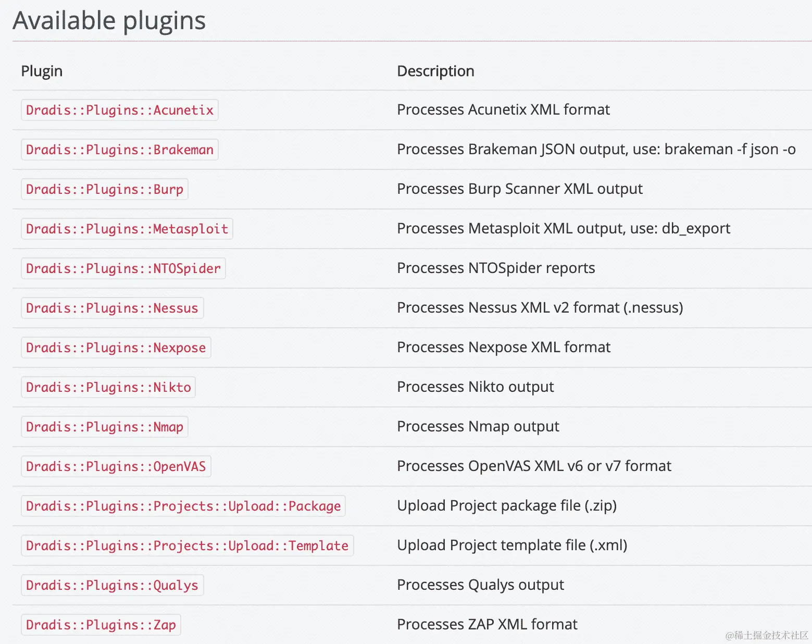
Task: Select the Dradis::Plugins::Brakeman plugin name
Action: 119,150
